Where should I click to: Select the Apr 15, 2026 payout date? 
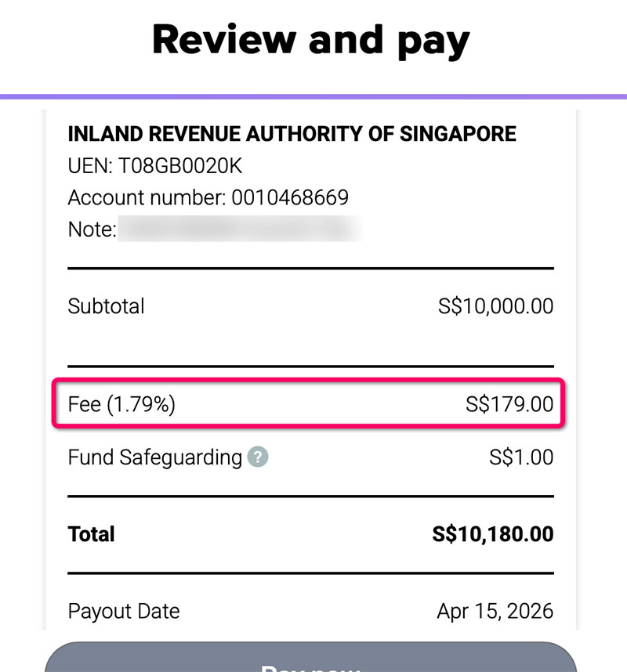click(495, 611)
